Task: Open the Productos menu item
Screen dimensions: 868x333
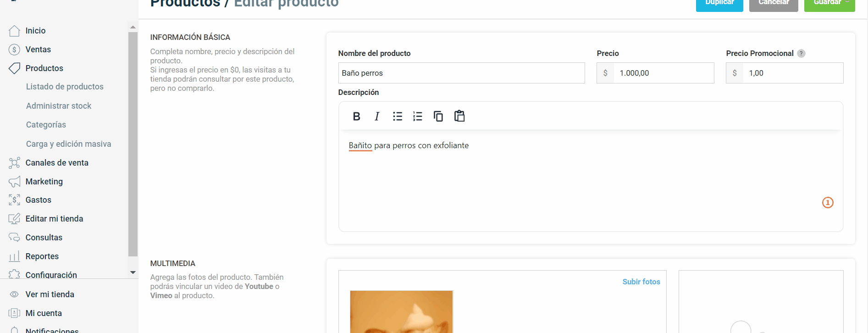Action: pyautogui.click(x=44, y=68)
